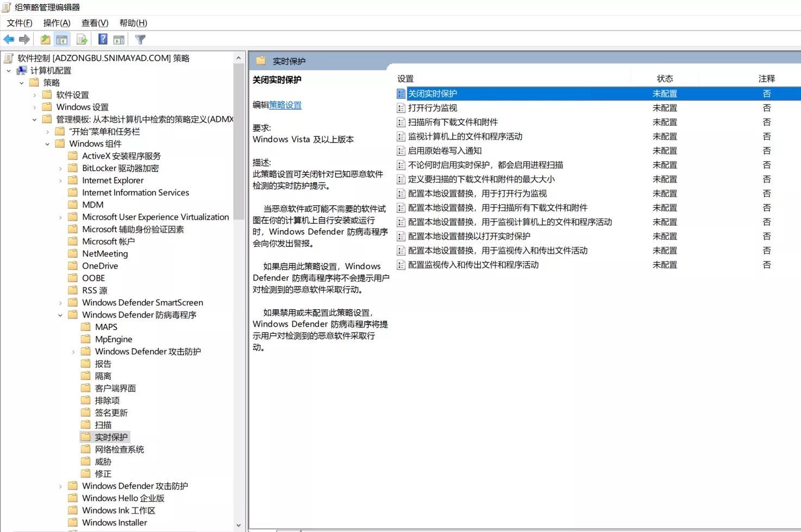The height and width of the screenshot is (532, 801).
Task: Expand the BitLocker 驱动器加密 tree node
Action: [60, 168]
